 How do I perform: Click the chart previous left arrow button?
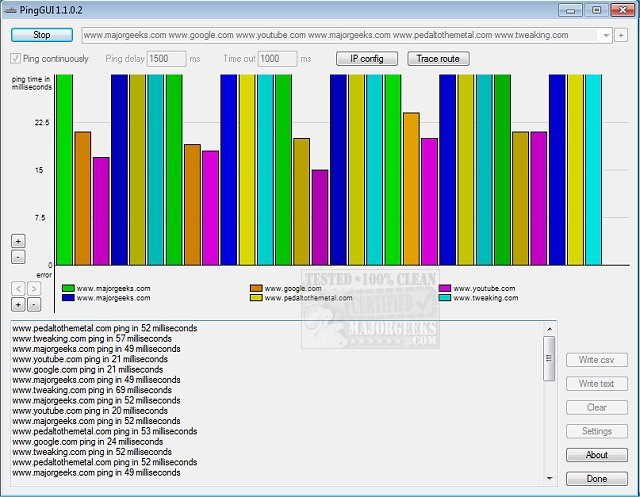pos(18,289)
